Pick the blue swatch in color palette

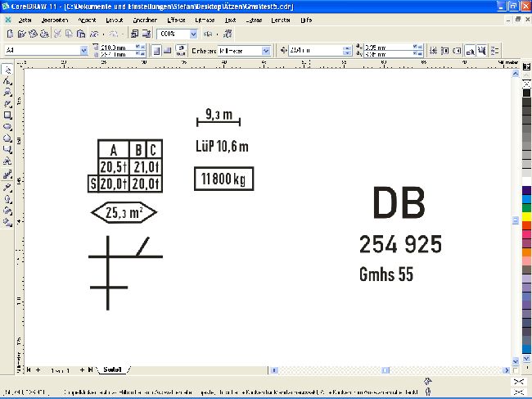[x=525, y=199]
